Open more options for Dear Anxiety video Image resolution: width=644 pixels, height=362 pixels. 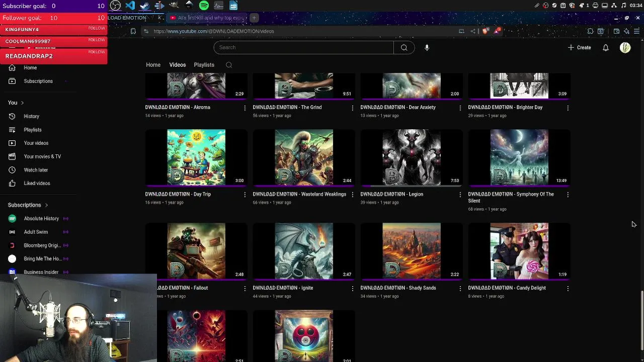coord(460,108)
